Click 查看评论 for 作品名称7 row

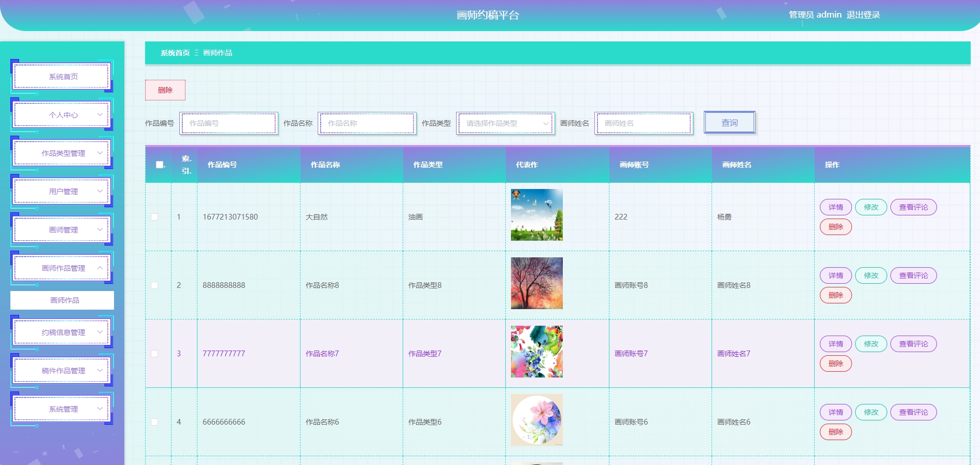click(914, 344)
